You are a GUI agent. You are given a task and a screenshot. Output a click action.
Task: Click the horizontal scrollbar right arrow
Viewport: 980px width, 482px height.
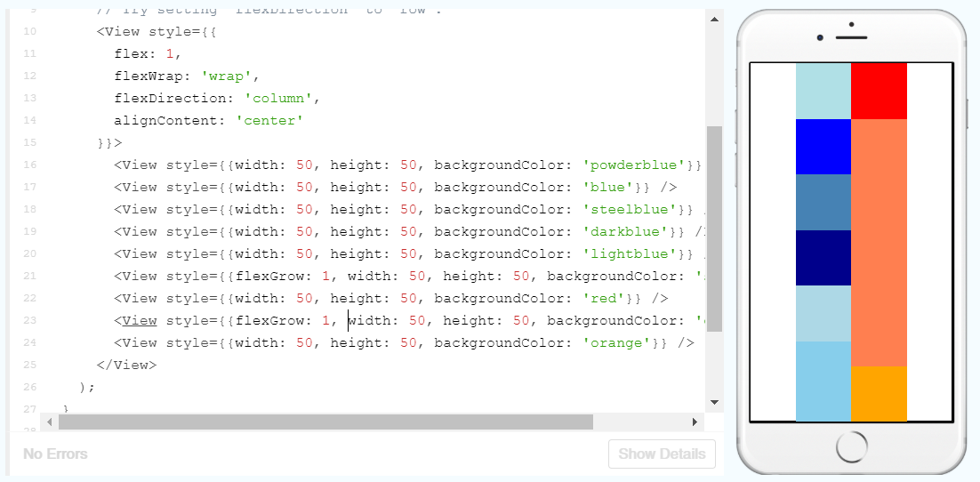[x=695, y=422]
